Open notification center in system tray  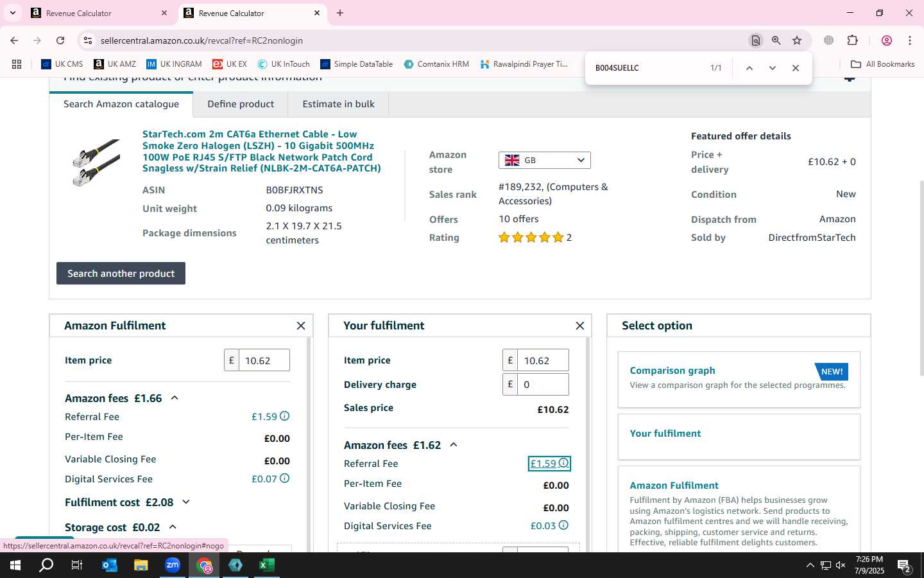click(x=905, y=566)
